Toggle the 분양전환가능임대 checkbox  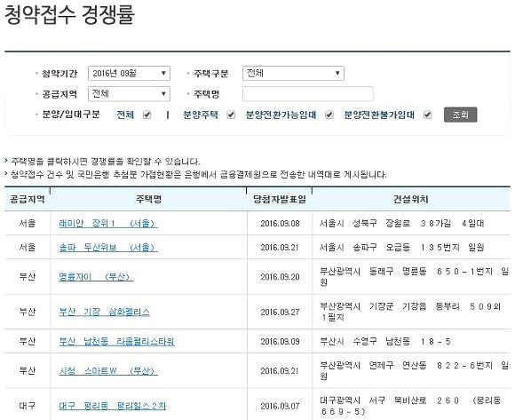[329, 115]
